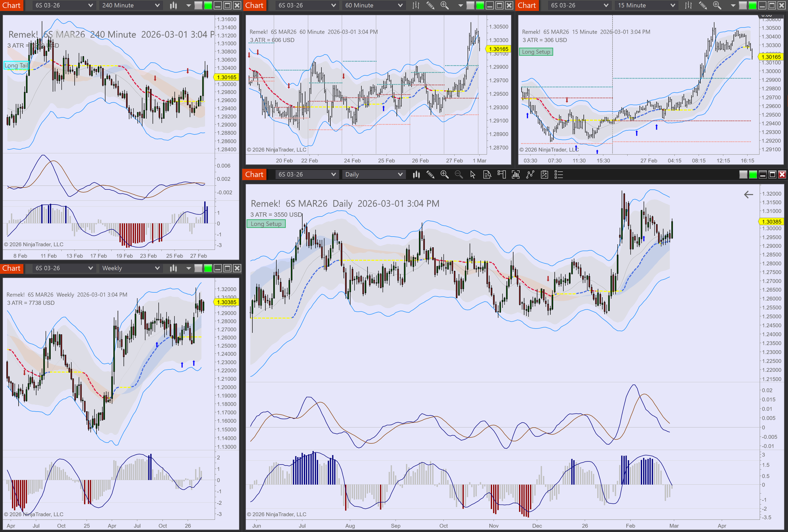Open chart properties list icon in Daily chart
The image size is (788, 532).
coord(559,175)
